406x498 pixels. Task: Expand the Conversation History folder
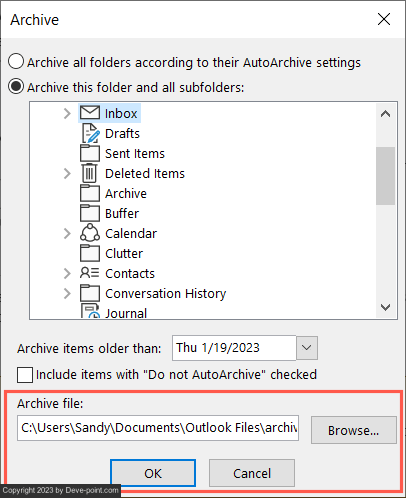[67, 293]
